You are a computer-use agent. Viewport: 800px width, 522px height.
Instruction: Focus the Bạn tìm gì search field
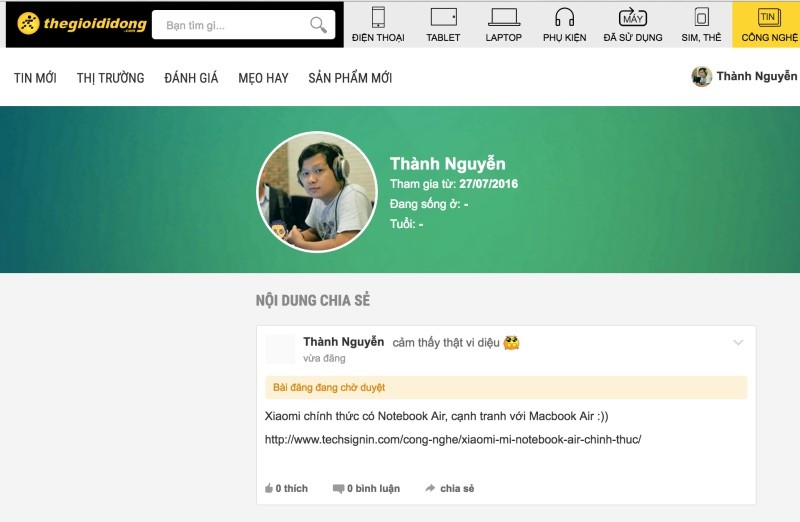click(x=232, y=25)
